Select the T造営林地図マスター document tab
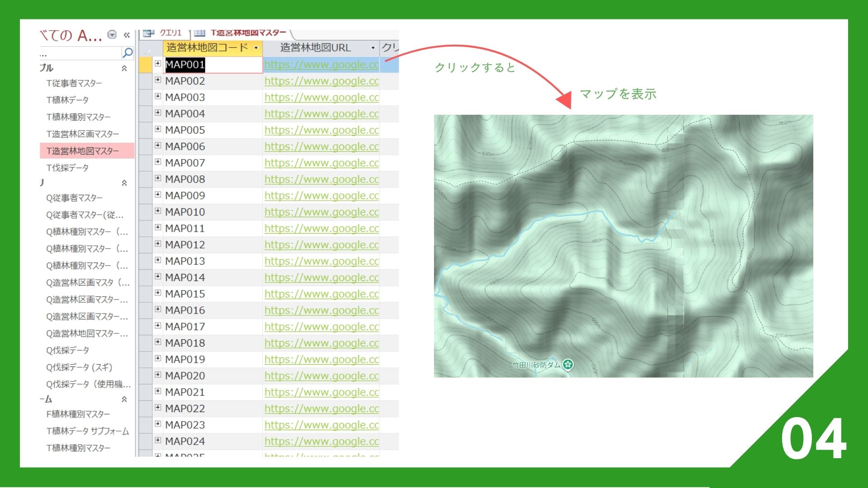Image resolution: width=868 pixels, height=488 pixels. coord(248,33)
